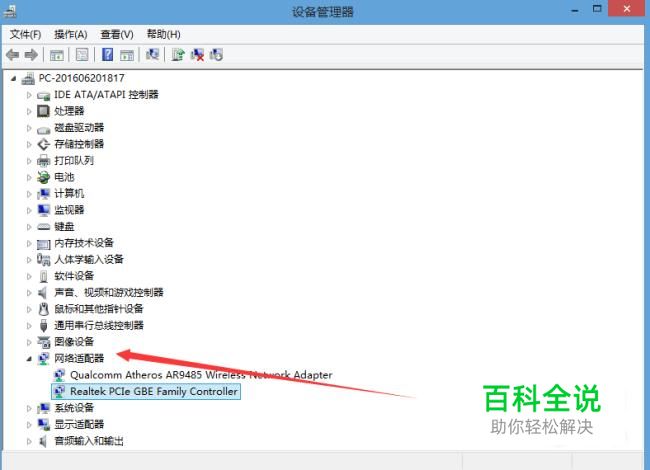
Task: Click the show/hide action pane icon
Action: click(x=127, y=55)
